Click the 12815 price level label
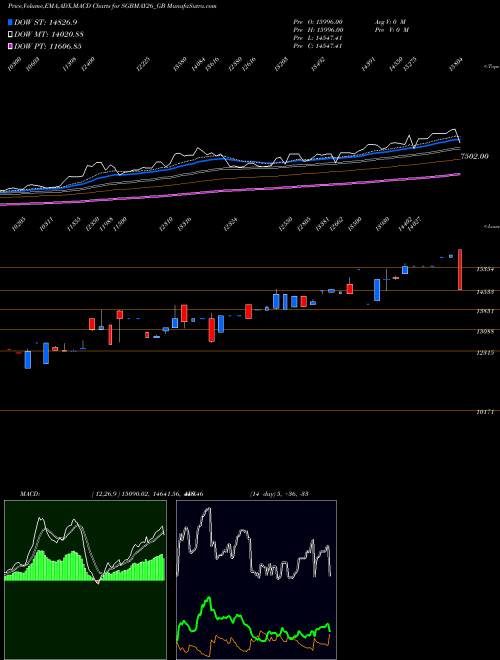Viewport: 500px width, 660px height. tap(485, 353)
